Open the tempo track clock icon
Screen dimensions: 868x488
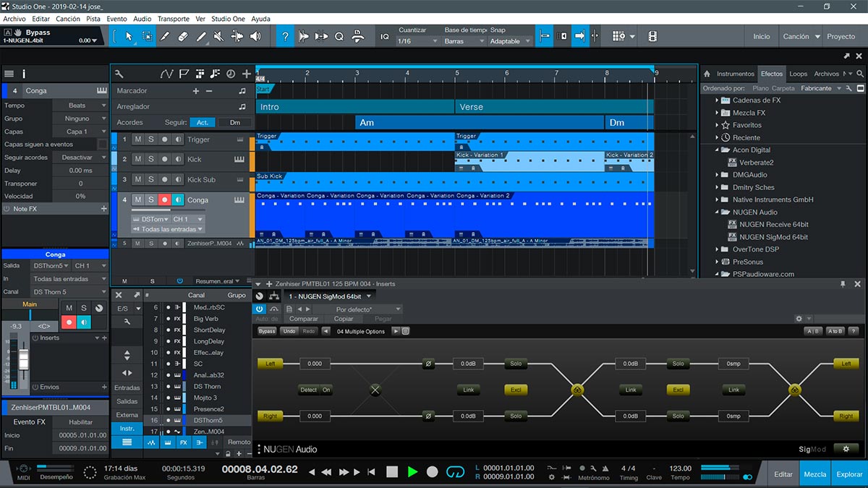(x=231, y=74)
